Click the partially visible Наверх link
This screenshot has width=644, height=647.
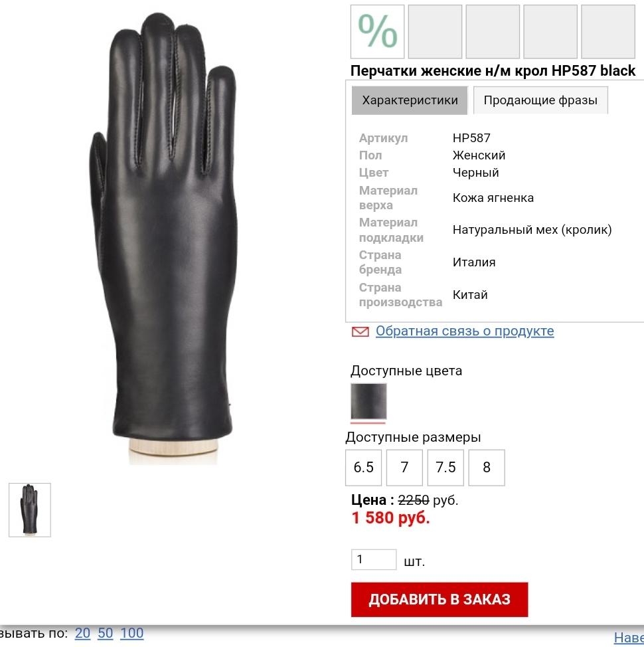coord(629,638)
